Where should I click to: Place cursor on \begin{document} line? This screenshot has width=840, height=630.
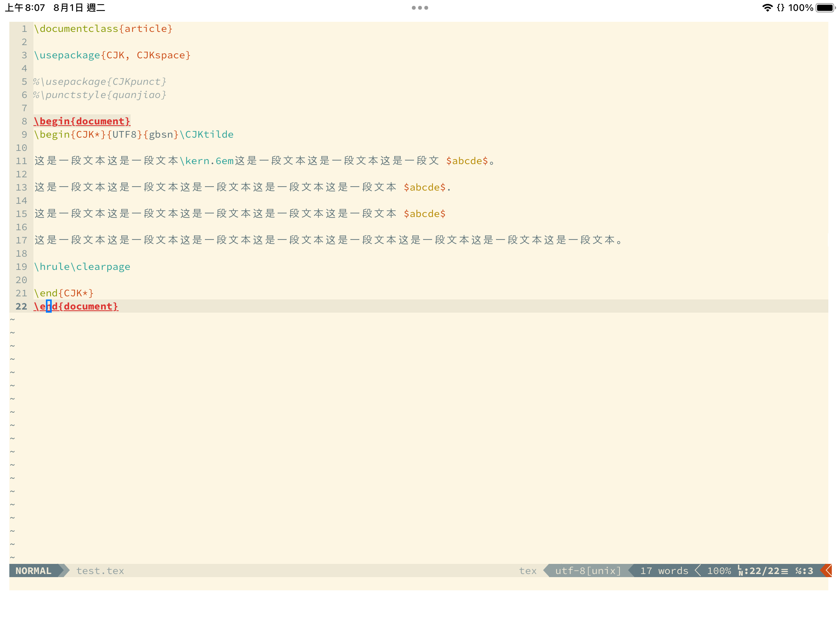(82, 121)
